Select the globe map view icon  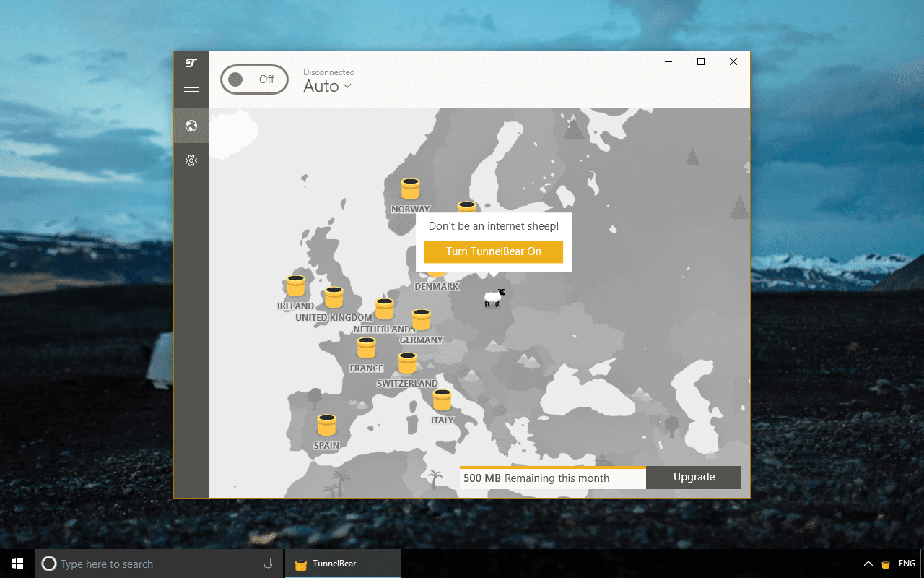point(191,126)
